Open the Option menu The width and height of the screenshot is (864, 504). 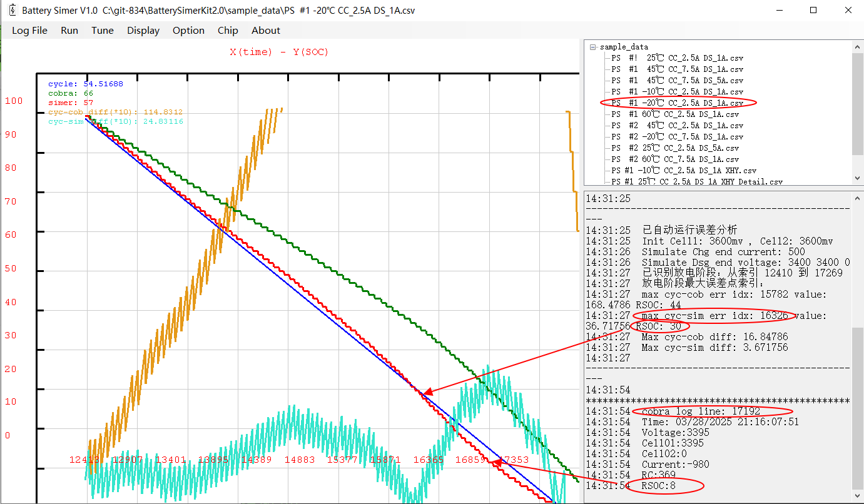pyautogui.click(x=188, y=30)
